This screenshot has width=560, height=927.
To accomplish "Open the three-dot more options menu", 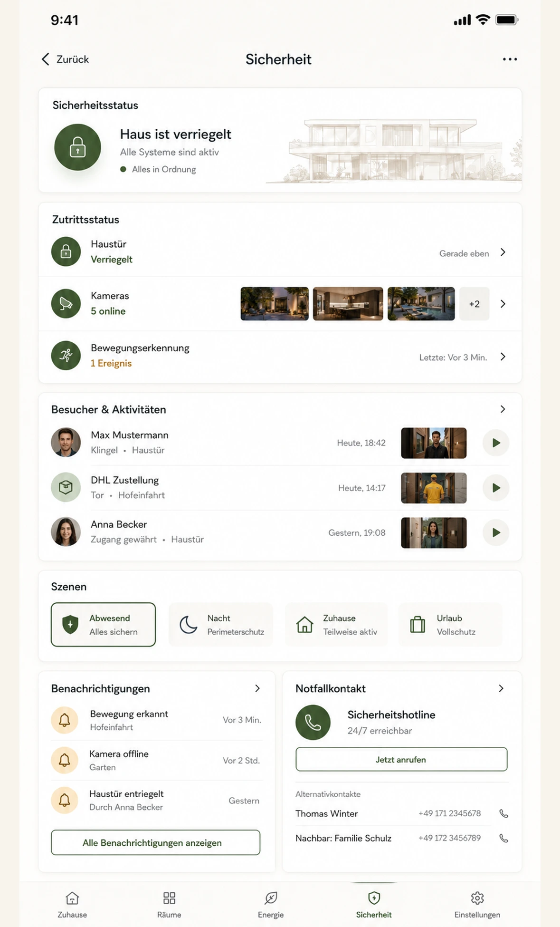I will pyautogui.click(x=510, y=59).
